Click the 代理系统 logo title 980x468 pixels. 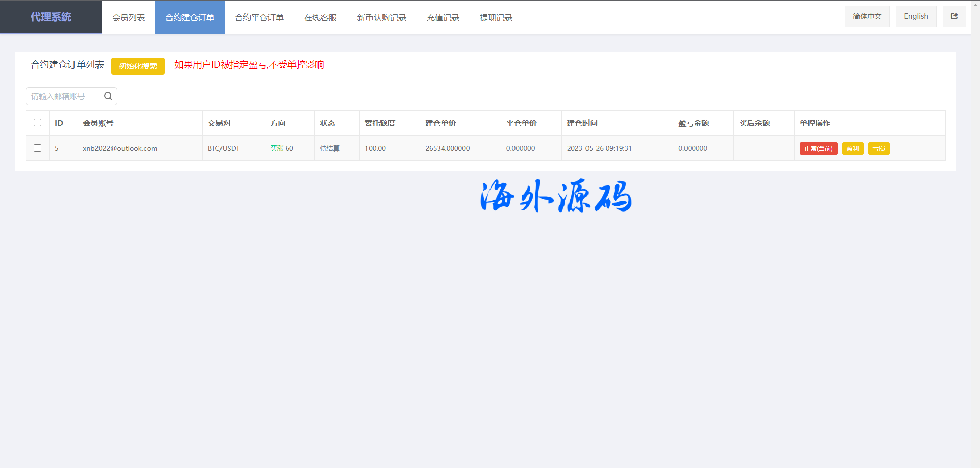(51, 17)
